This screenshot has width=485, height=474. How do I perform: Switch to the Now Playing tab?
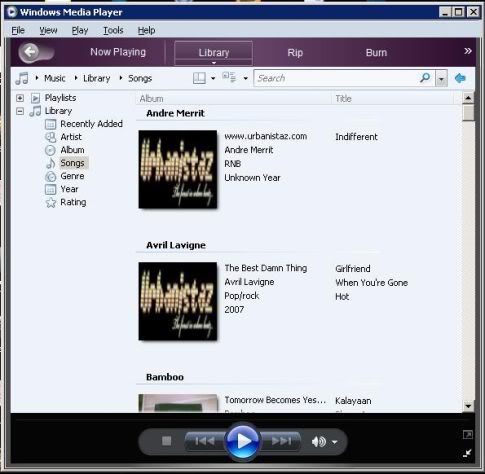pos(118,52)
